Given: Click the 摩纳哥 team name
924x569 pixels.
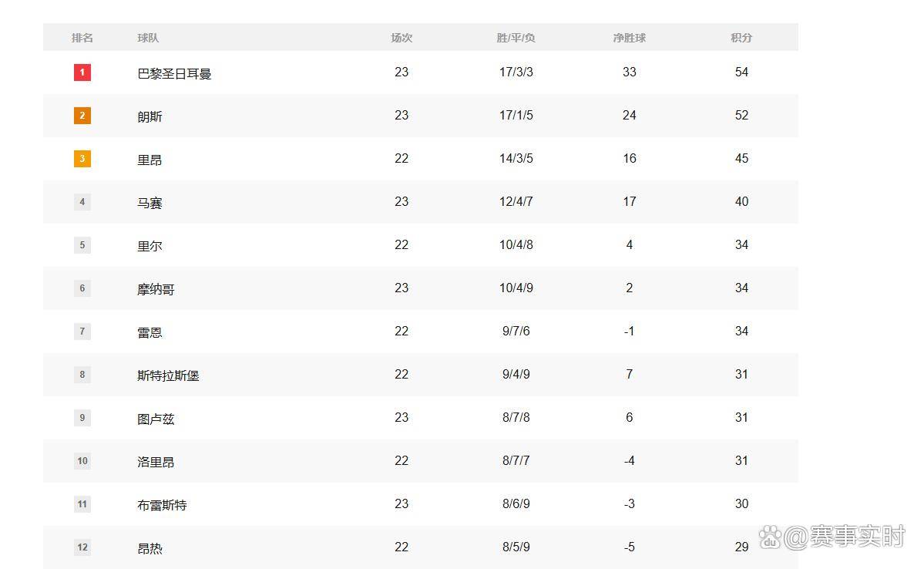Looking at the screenshot, I should click(x=156, y=290).
